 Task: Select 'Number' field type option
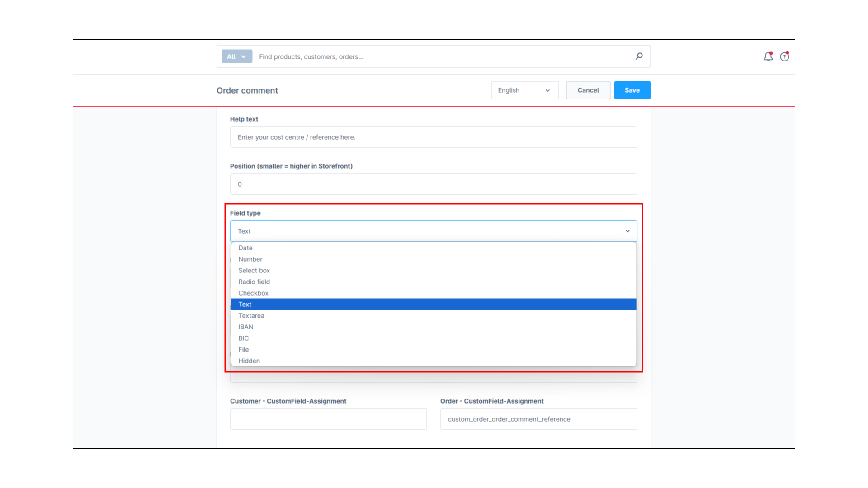250,259
